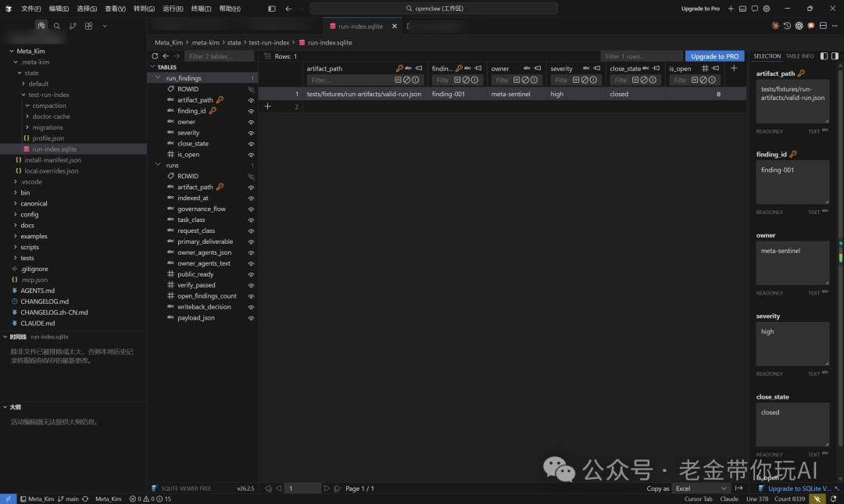Switch to the TABLE INFO tab
The image size is (844, 504).
799,56
